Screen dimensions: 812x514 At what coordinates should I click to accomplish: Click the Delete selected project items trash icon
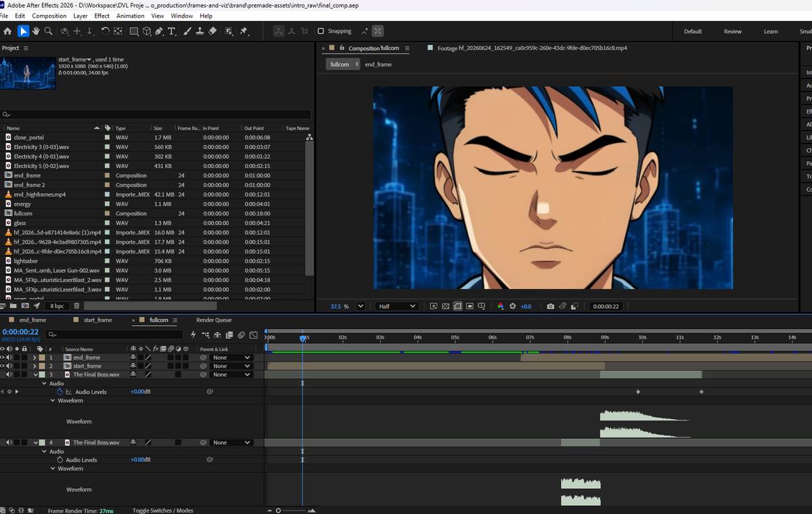[76, 306]
